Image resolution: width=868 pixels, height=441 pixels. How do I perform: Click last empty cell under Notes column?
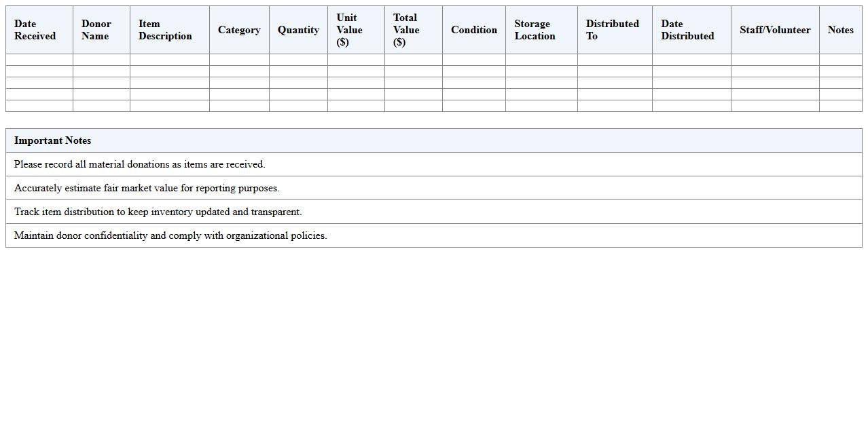840,106
